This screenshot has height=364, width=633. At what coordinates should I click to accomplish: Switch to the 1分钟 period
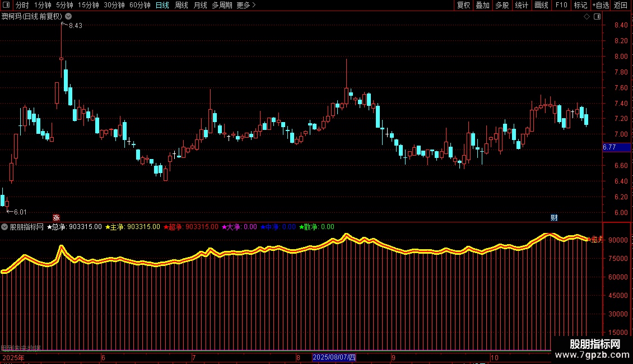(43, 5)
